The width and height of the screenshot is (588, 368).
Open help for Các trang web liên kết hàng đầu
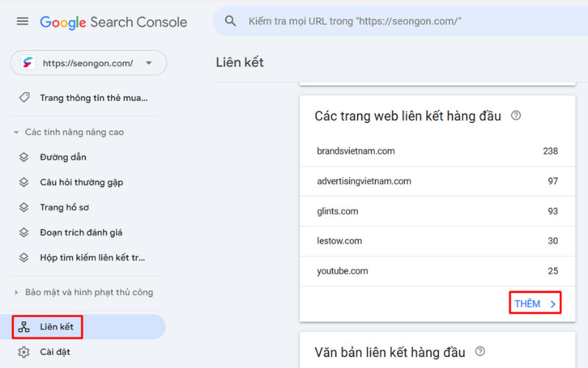point(516,116)
